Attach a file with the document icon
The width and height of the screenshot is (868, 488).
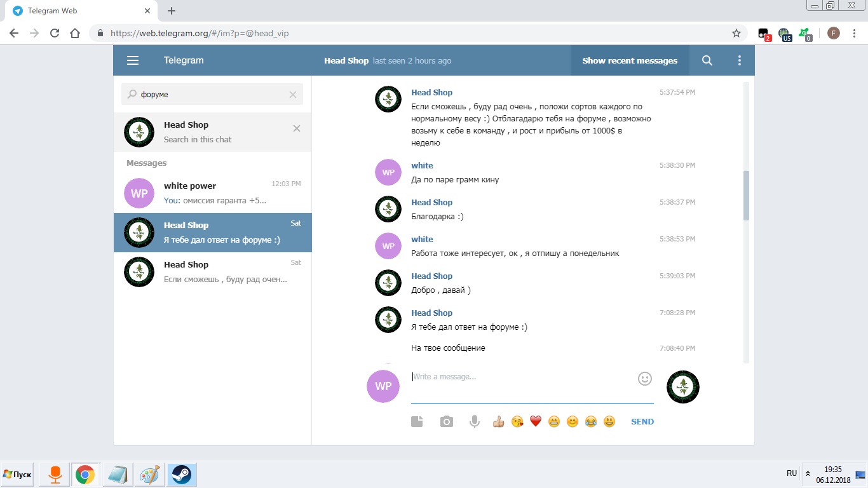coord(417,421)
